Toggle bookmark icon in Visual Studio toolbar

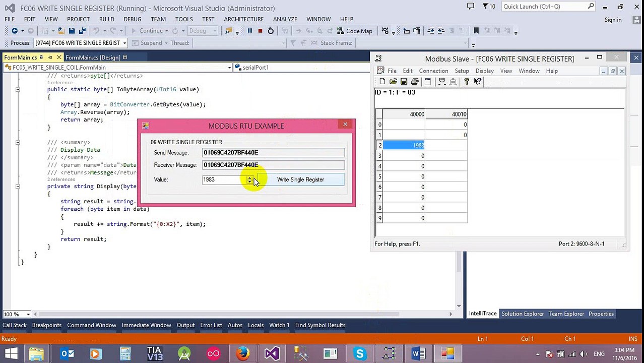pyautogui.click(x=476, y=31)
